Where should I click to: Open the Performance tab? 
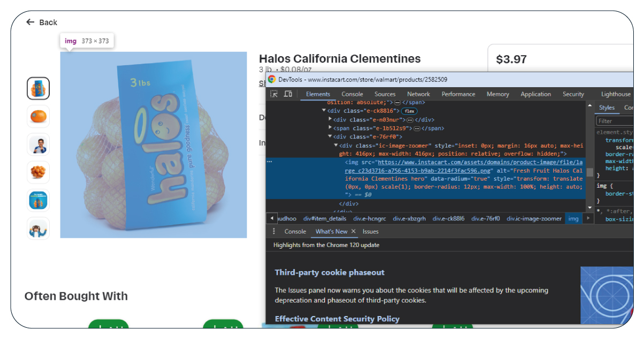(x=458, y=94)
